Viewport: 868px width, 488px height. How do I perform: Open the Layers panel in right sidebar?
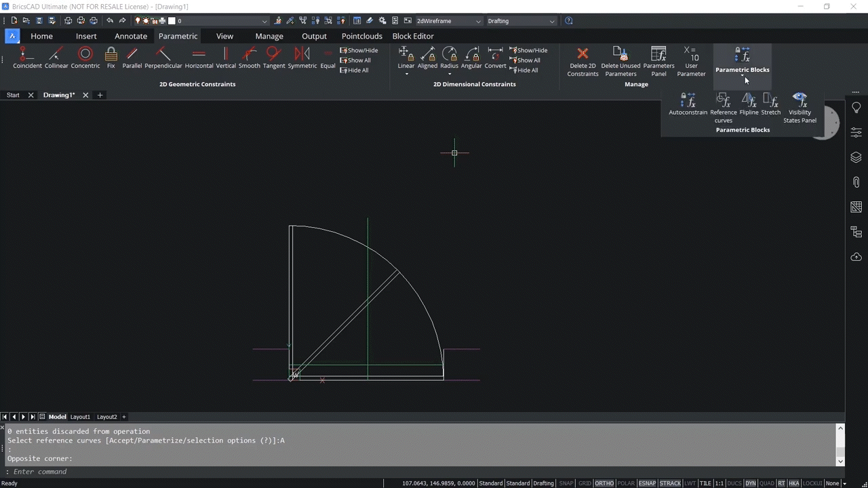[x=856, y=157]
